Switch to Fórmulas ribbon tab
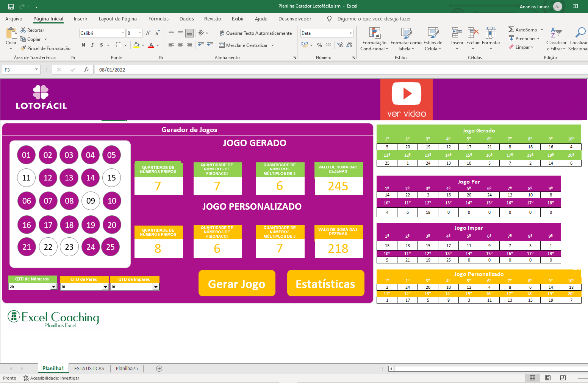Viewport: 588px width, 383px height. [x=158, y=19]
